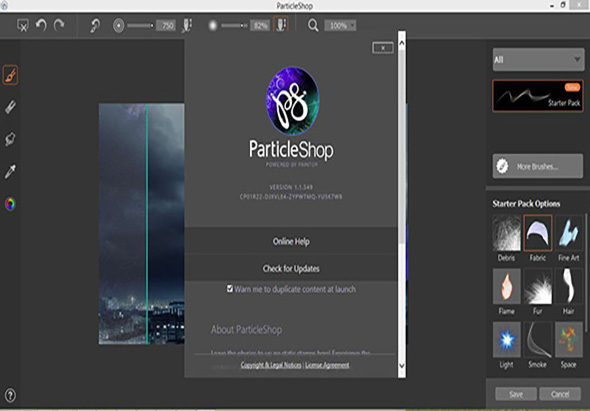Open the help question mark icon

(x=11, y=395)
